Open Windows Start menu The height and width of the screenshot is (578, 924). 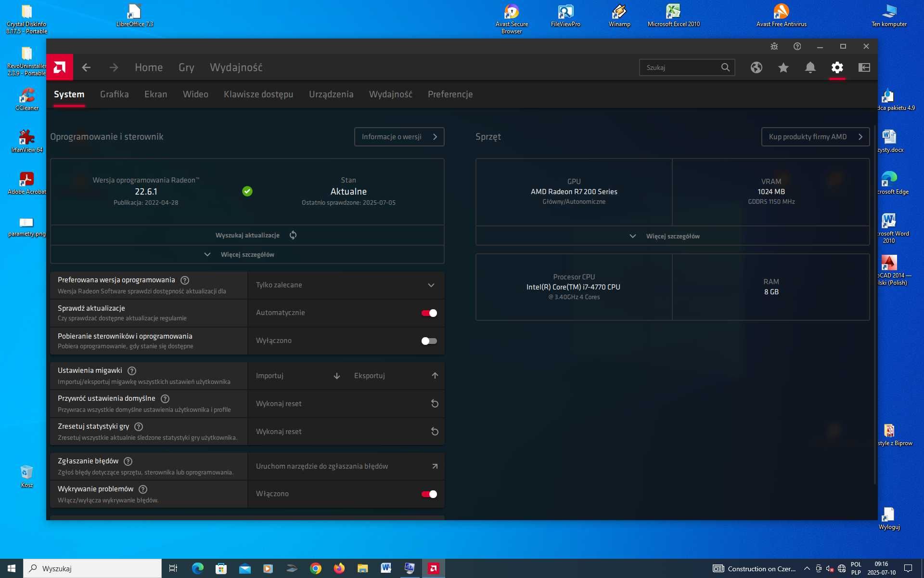[x=12, y=568]
